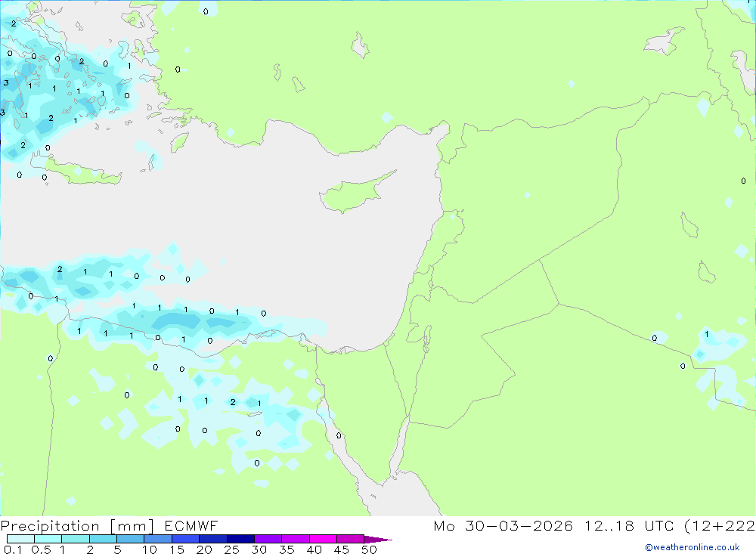Select the 10–15 mm blue legend segment
Image resolution: width=756 pixels, height=554 pixels.
(158, 539)
